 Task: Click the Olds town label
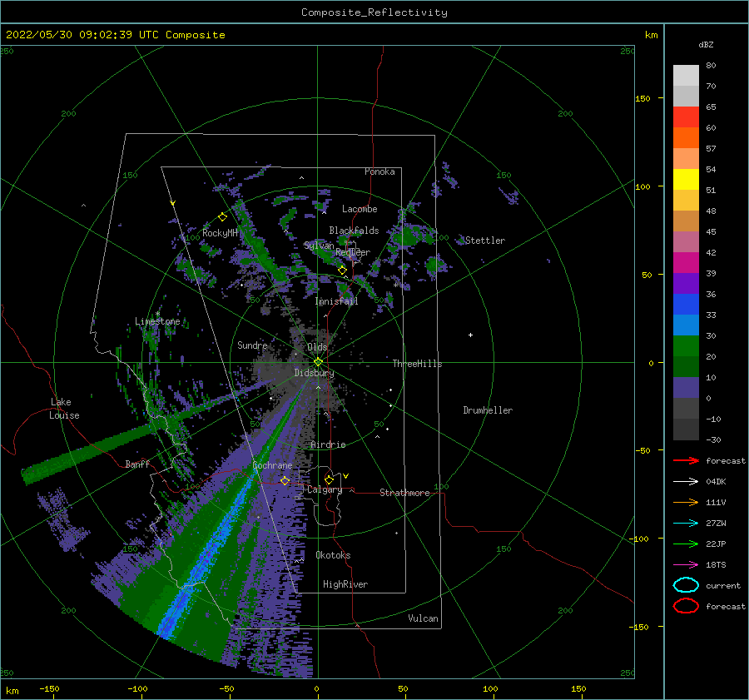317,347
